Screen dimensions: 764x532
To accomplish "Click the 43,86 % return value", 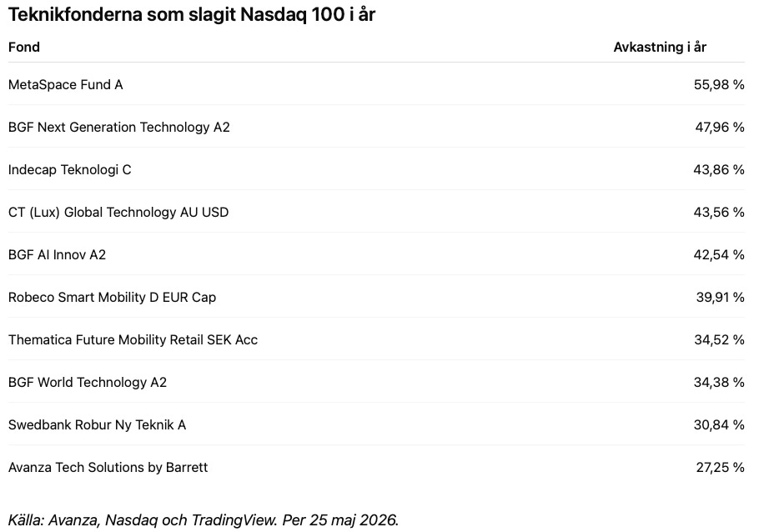I will click(x=719, y=169).
